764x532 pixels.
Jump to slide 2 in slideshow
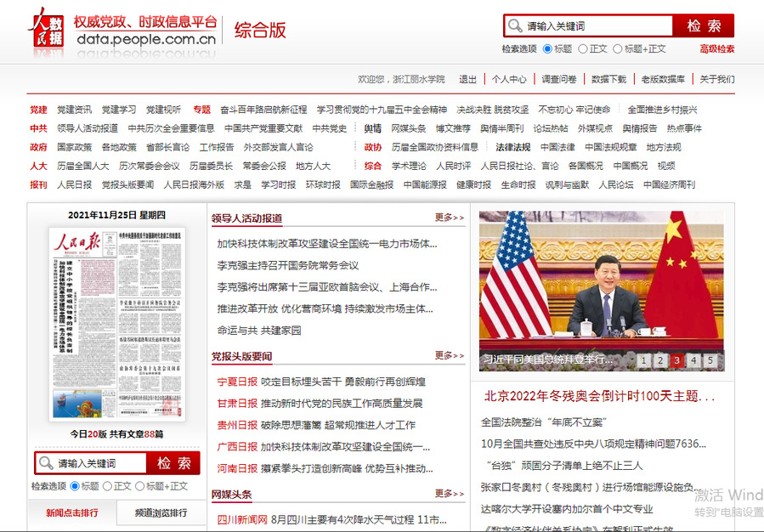[x=660, y=360]
